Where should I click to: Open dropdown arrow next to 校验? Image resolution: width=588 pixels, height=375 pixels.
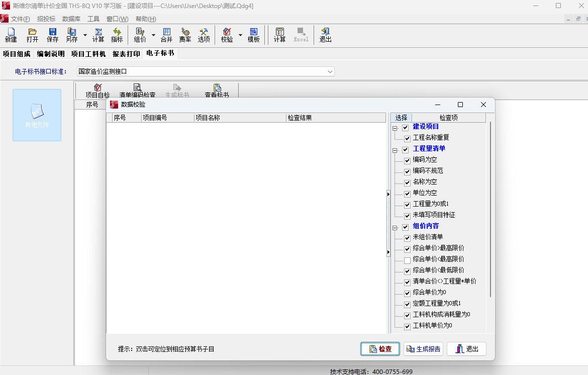(240, 35)
